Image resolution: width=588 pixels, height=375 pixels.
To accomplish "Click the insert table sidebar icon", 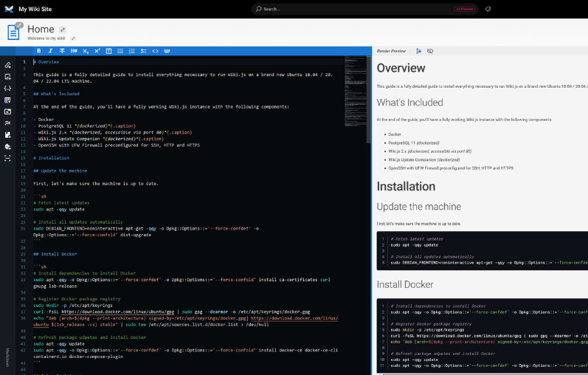I will tap(7, 100).
